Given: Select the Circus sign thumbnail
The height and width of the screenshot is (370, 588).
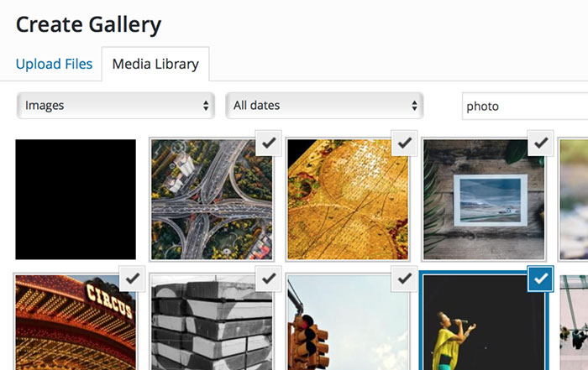Looking at the screenshot, I should (x=76, y=322).
